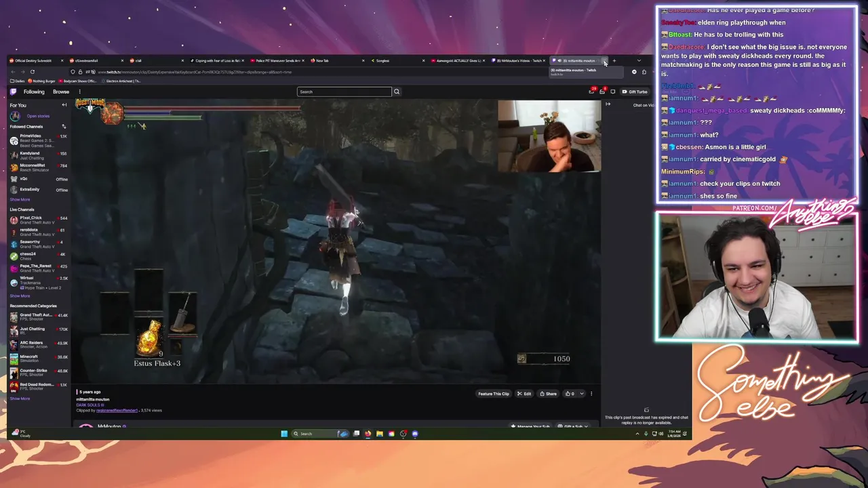Click the address bar padlock icon
Viewport: 868px width, 488px height.
click(80, 72)
